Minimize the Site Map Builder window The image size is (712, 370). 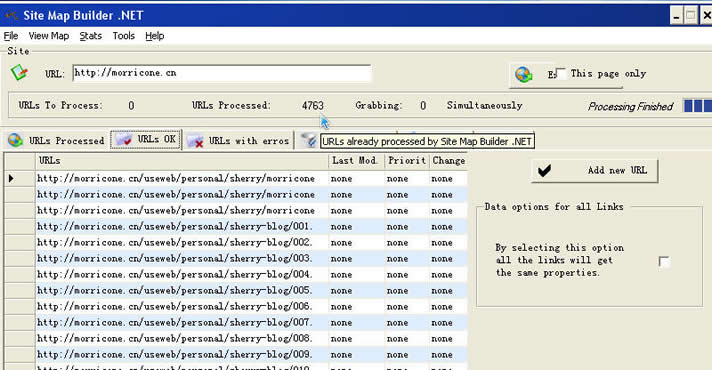pos(677,16)
